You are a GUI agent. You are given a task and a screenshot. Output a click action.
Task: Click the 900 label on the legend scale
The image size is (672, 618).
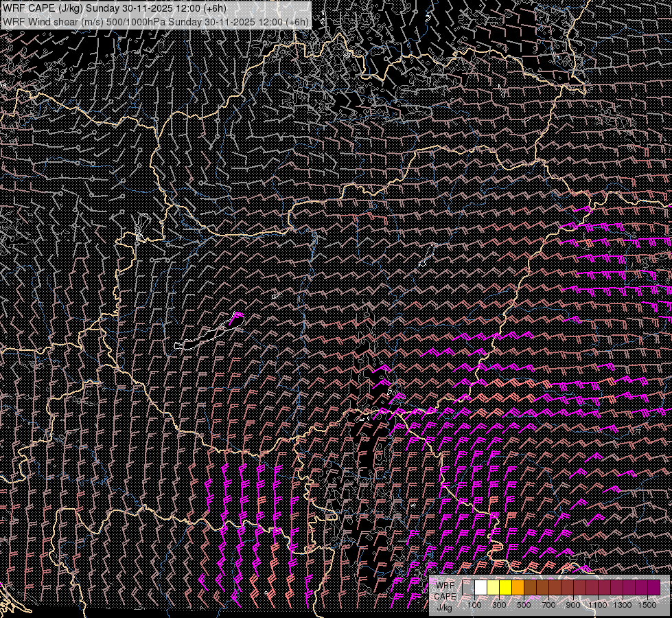pos(573,604)
